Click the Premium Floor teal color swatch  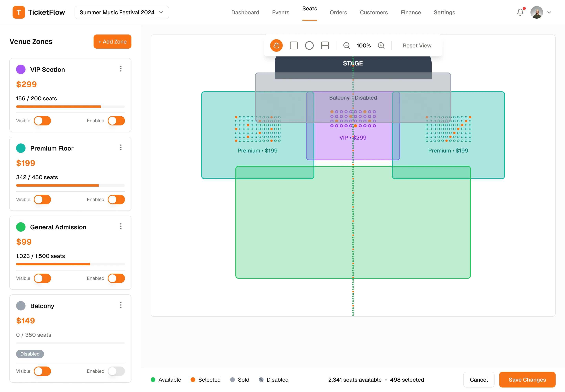[21, 148]
